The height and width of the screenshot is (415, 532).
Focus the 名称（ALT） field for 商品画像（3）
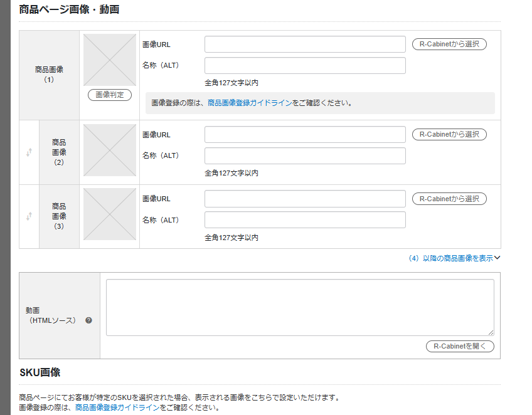(305, 220)
